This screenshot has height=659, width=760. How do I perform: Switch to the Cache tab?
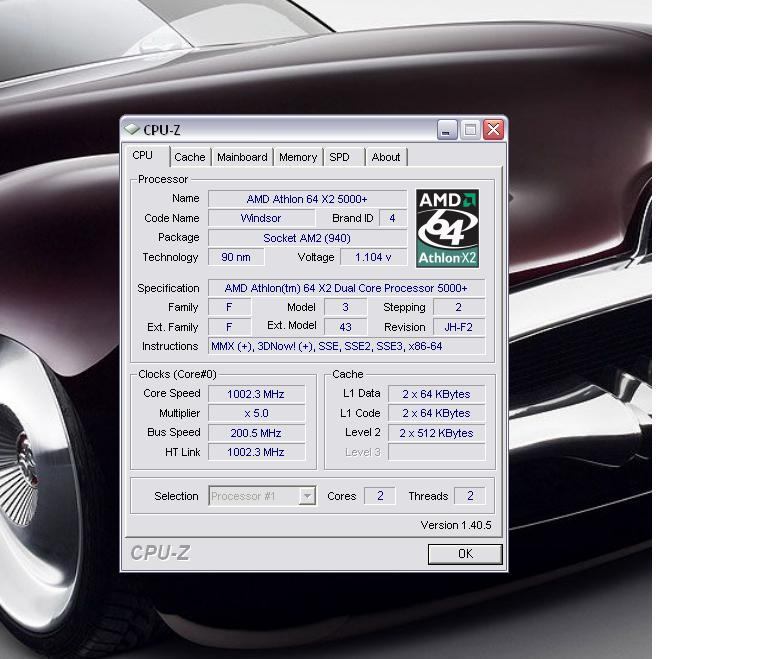[x=190, y=157]
